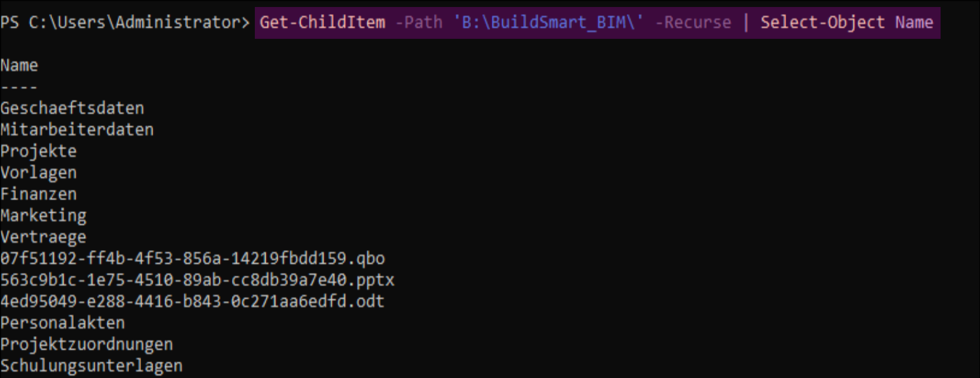
Task: Click the Schulungsunterlagen output line
Action: [x=92, y=366]
